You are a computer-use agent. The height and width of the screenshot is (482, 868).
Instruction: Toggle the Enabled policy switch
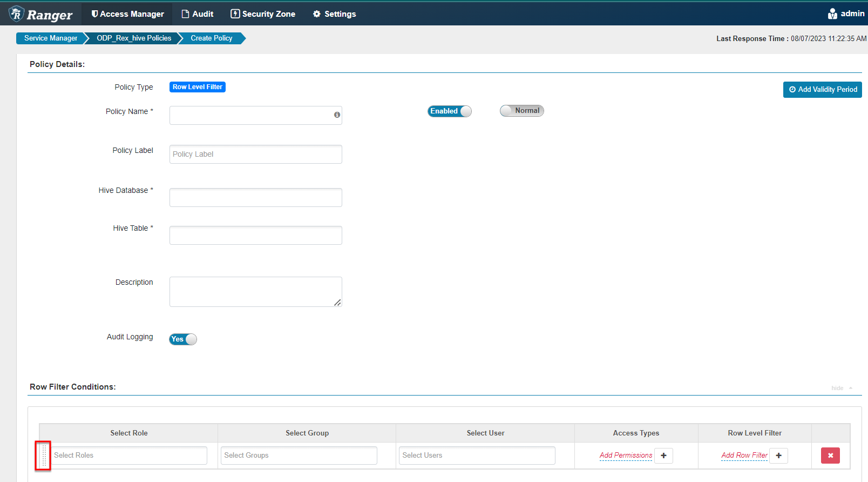point(450,111)
